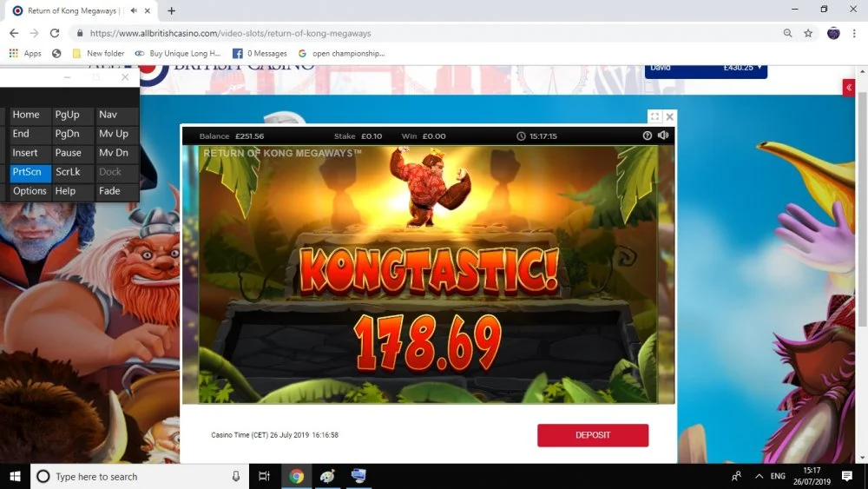Open a new browser tab
This screenshot has width=868, height=489.
click(172, 10)
